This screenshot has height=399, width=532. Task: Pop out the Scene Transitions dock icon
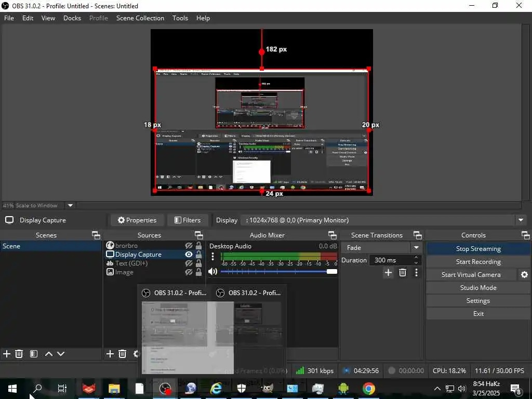point(417,235)
